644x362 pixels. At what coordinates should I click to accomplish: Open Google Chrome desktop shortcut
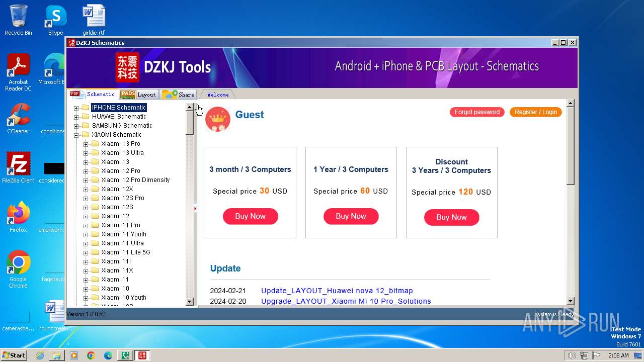point(18,269)
